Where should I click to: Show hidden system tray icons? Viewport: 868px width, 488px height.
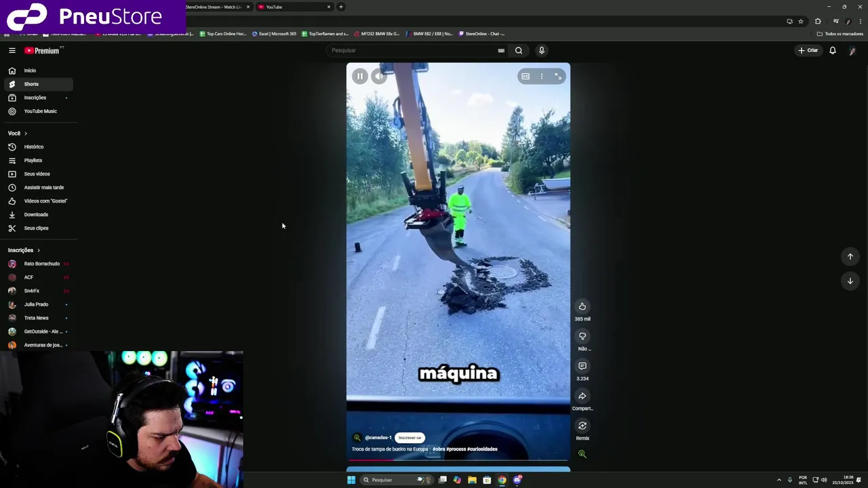click(778, 480)
